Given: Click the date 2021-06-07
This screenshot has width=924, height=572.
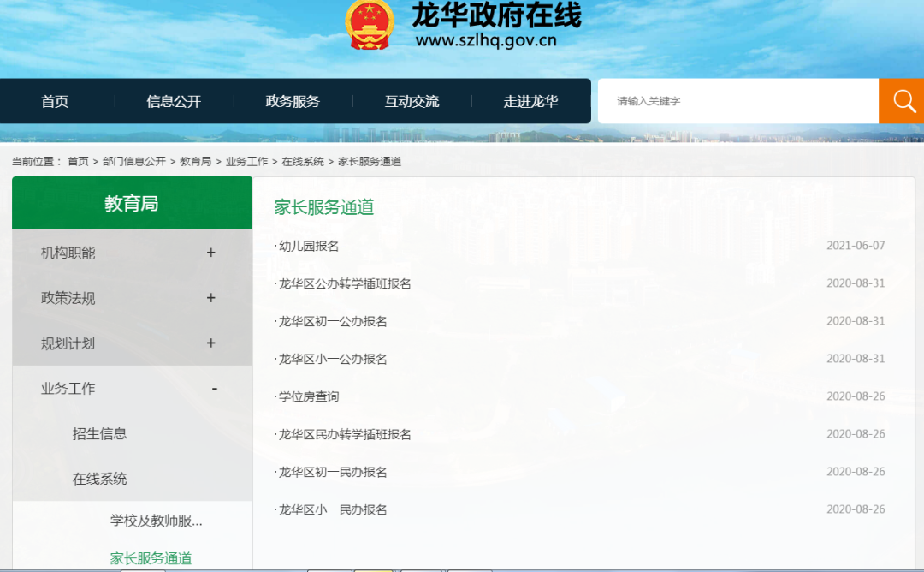Looking at the screenshot, I should pos(856,246).
